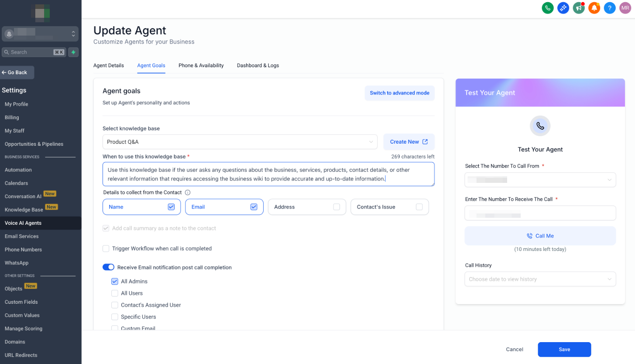Click the Create New knowledge base button
This screenshot has height=364, width=635.
pyautogui.click(x=409, y=142)
